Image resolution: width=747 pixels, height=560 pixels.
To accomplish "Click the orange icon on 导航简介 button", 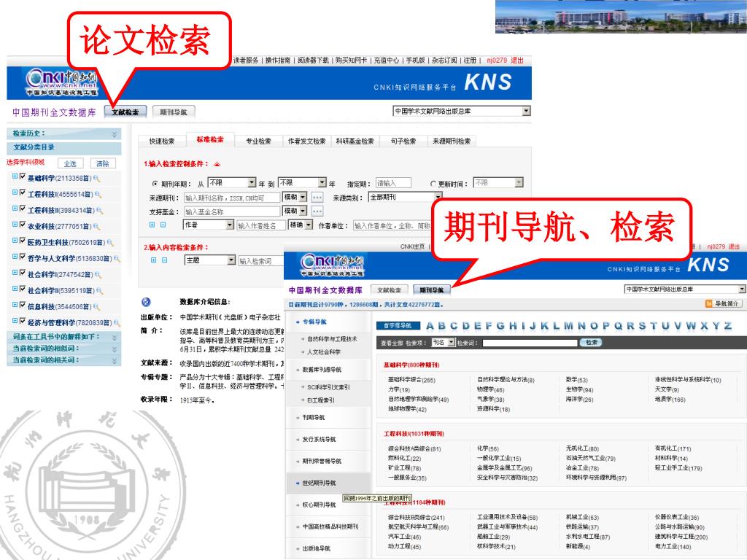I will coord(709,304).
